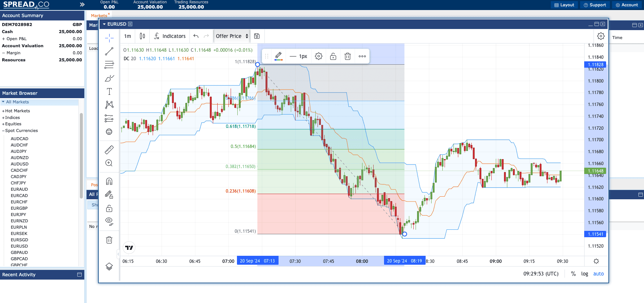Expand the Open P&L row
The image size is (644, 303).
pos(3,39)
